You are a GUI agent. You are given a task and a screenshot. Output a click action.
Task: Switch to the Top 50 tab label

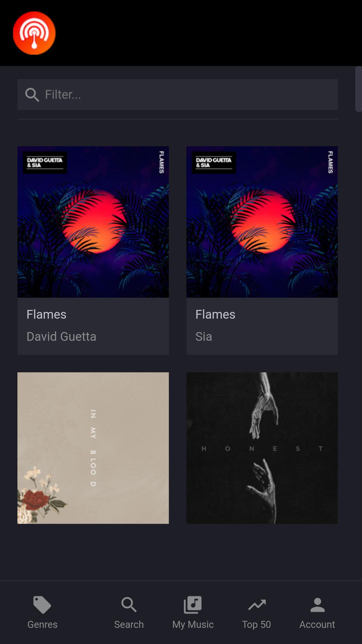[x=256, y=625]
